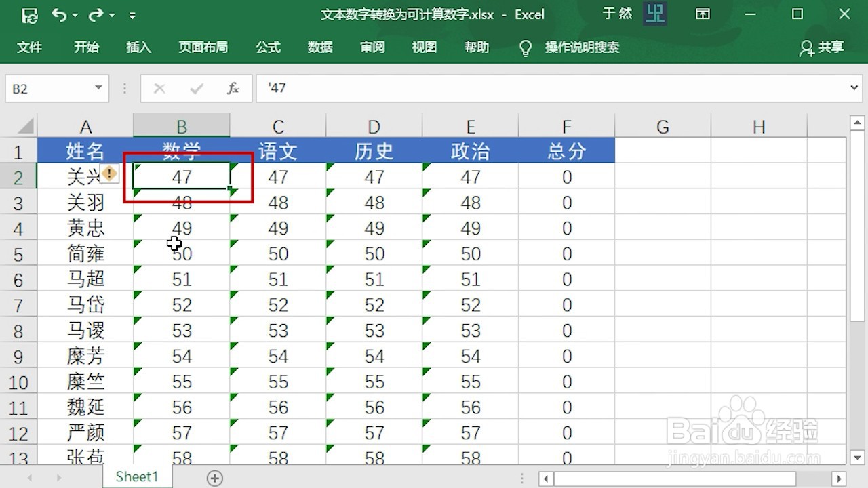
Task: Select 语文 cell with 51
Action: coord(278,279)
